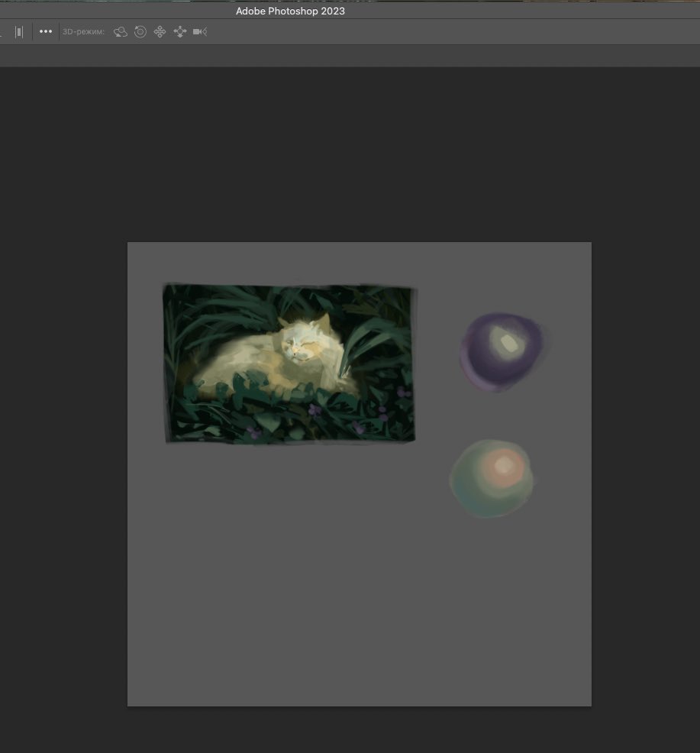Viewport: 700px width, 753px height.
Task: Click the Adobe Photoshop 2023 window title
Action: click(x=290, y=11)
